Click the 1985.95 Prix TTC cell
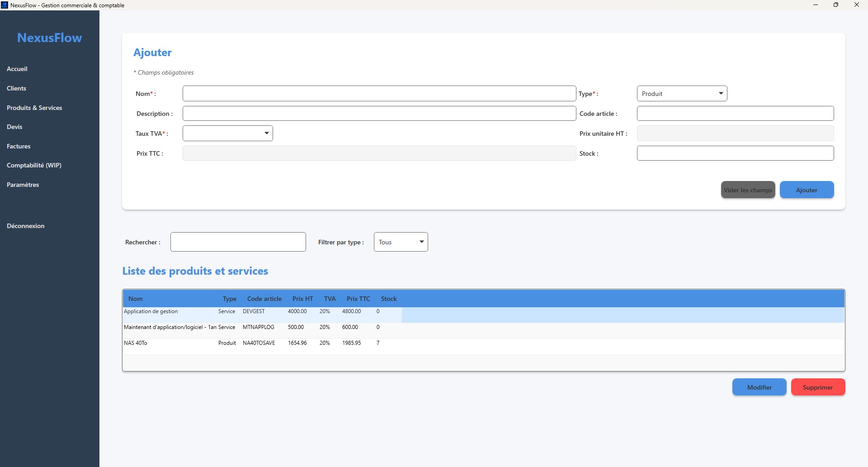The image size is (868, 467). pyautogui.click(x=351, y=343)
